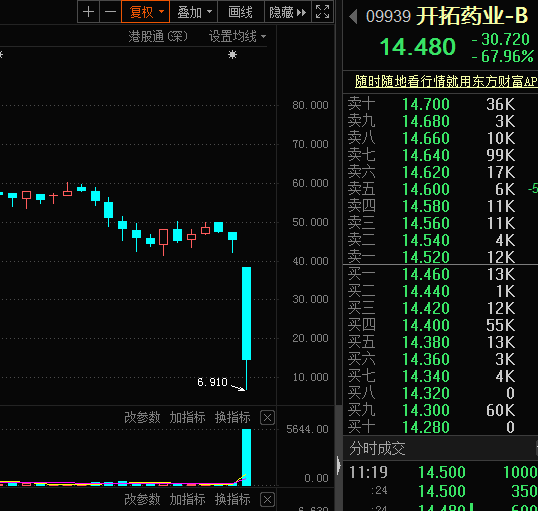Click the 卖一 price 14.520
538x511 pixels.
(x=426, y=257)
